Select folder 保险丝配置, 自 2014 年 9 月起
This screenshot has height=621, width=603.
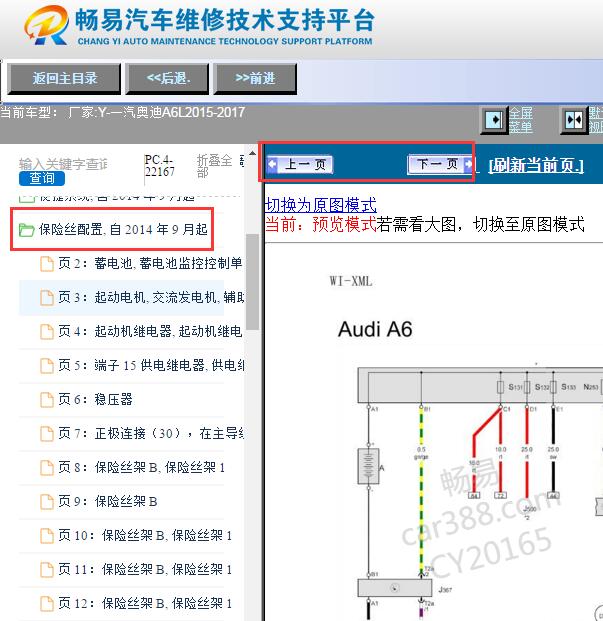pyautogui.click(x=123, y=229)
